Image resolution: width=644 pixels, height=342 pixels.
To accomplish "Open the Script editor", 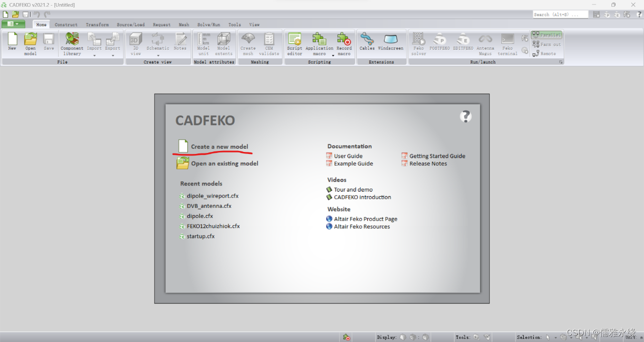I will [x=295, y=44].
